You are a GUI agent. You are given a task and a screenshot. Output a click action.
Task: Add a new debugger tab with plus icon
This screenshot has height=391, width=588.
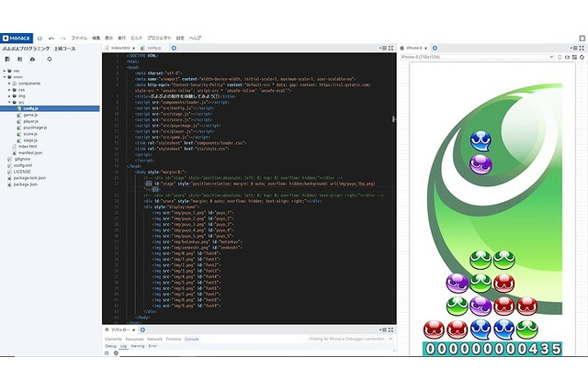[142, 330]
